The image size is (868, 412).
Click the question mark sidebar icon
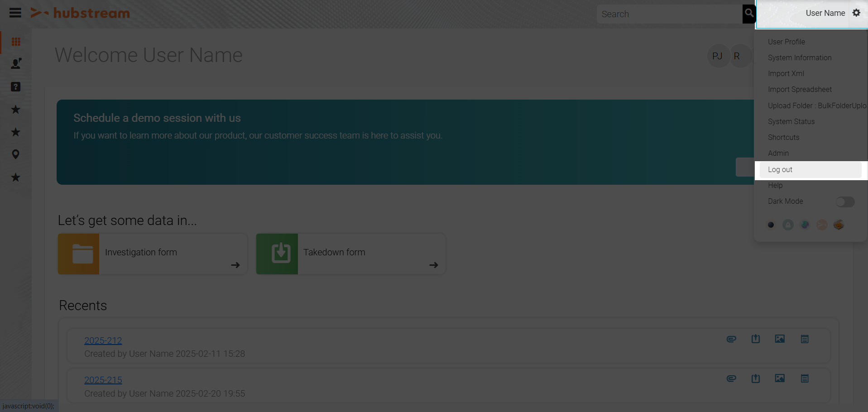(16, 86)
